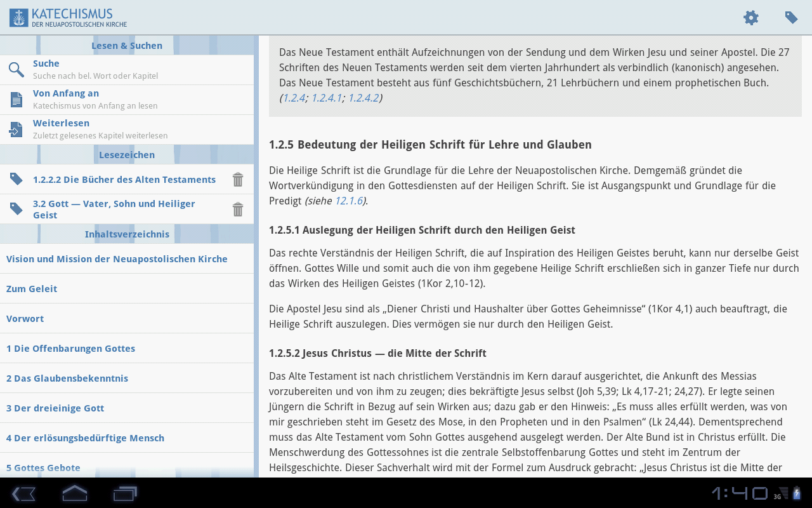This screenshot has width=812, height=508.
Task: Follow the 1.2.4.2 reference link
Action: pyautogui.click(x=363, y=98)
